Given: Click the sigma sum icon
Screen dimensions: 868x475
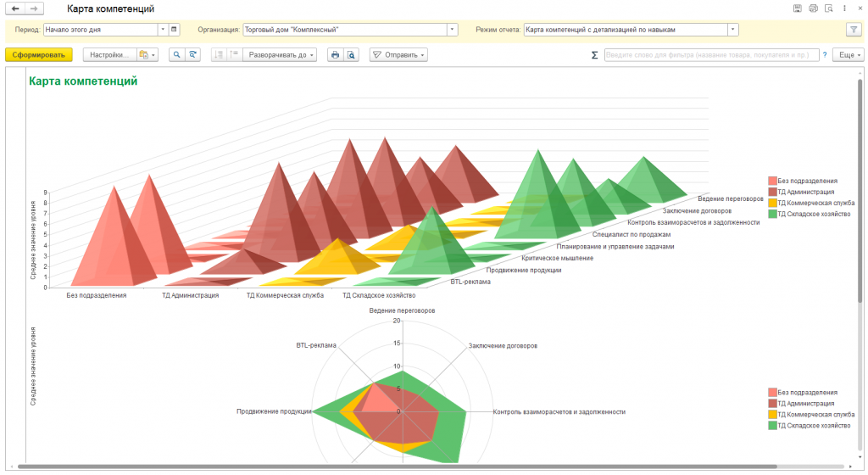Looking at the screenshot, I should [x=594, y=55].
